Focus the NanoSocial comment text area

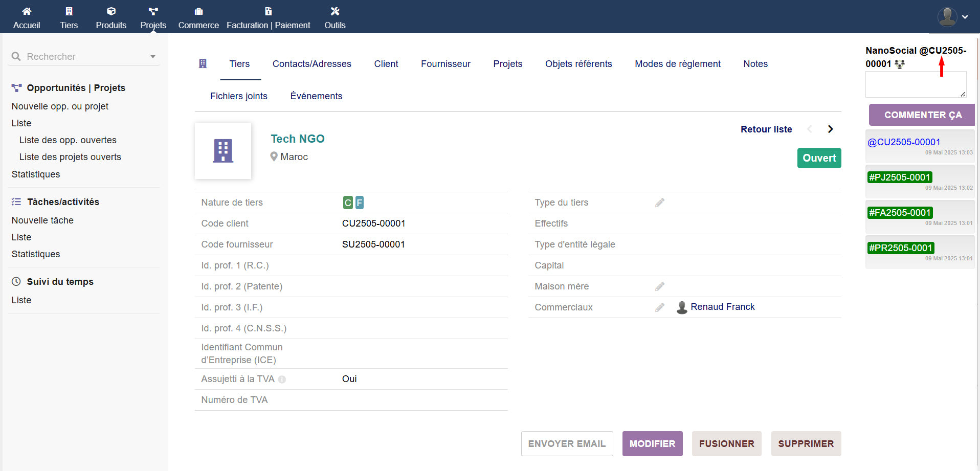point(915,84)
